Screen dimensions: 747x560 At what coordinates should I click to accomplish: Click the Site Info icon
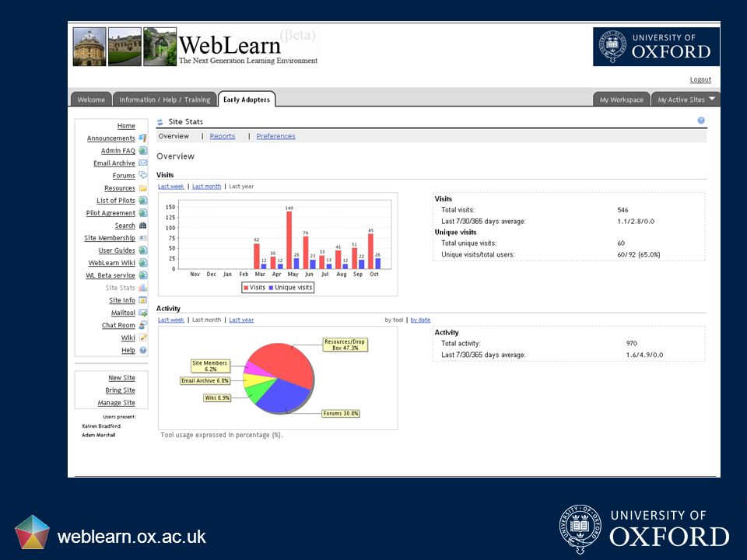pyautogui.click(x=142, y=300)
